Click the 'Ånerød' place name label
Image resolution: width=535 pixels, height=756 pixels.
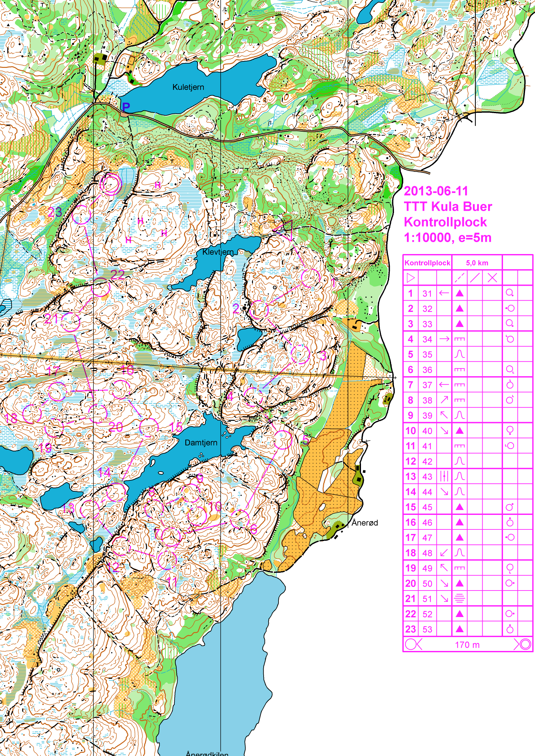(365, 523)
